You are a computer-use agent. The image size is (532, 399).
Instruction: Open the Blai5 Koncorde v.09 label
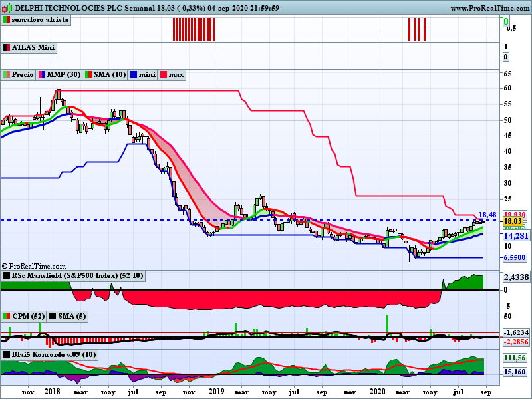[54, 355]
